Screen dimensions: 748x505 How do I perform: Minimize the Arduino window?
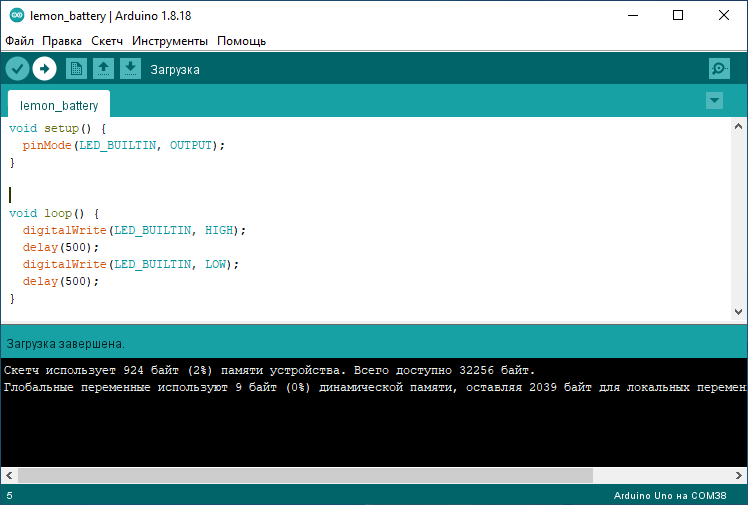[633, 15]
